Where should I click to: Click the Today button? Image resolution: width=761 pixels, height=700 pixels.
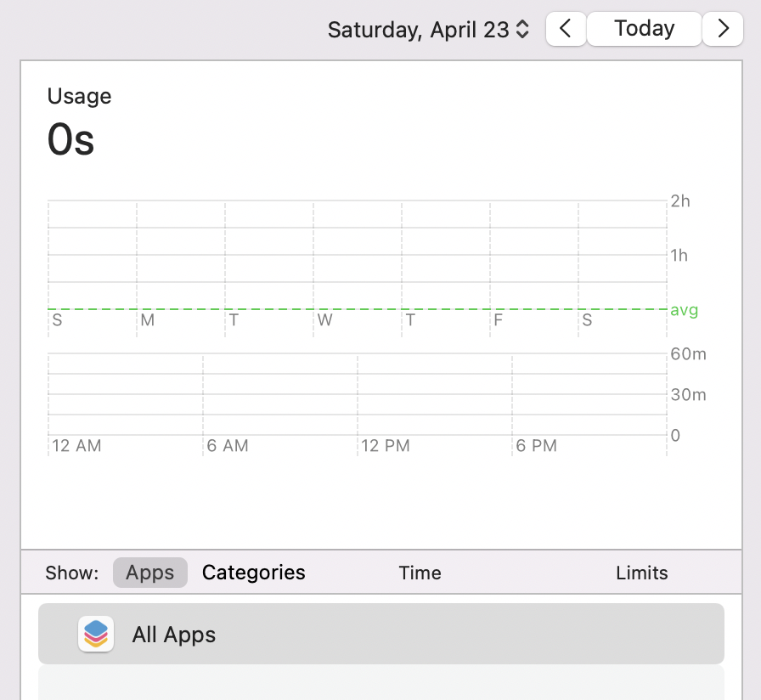point(644,29)
